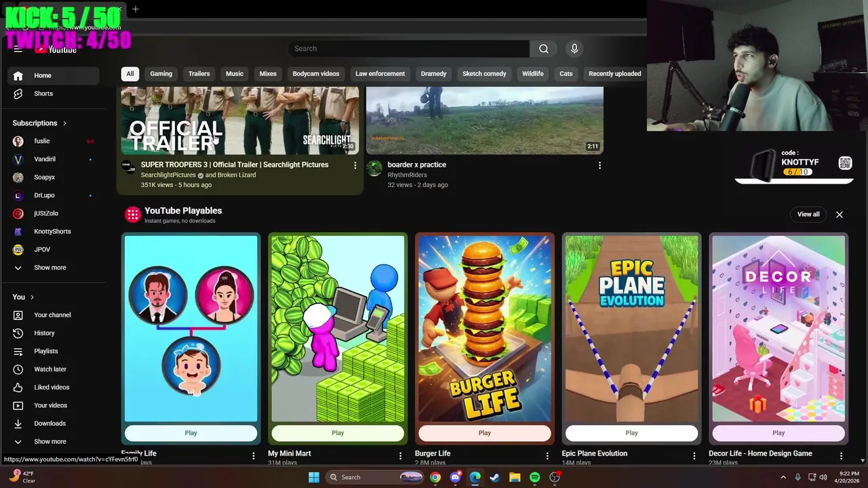Open Spotify from taskbar
Viewport: 868px width, 488px height.
534,477
